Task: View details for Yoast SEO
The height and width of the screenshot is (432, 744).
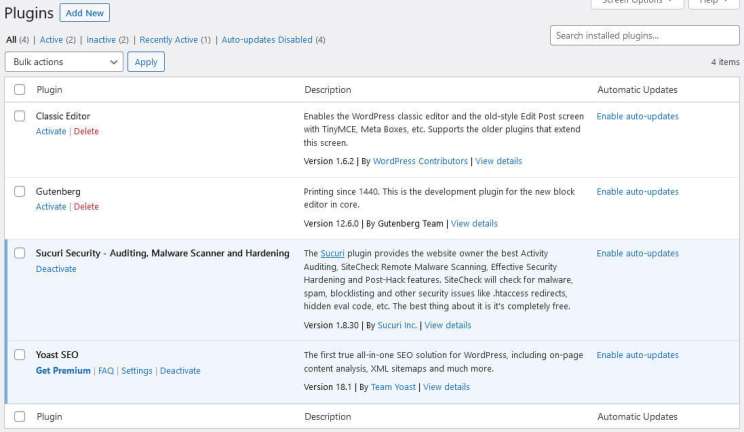Action: click(446, 387)
